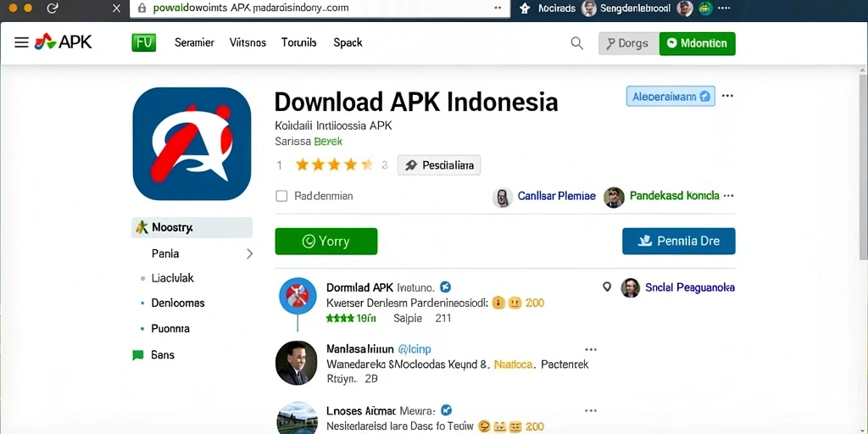Image resolution: width=868 pixels, height=434 pixels.
Task: Click Snclal Peaguanoka avatar
Action: (630, 288)
